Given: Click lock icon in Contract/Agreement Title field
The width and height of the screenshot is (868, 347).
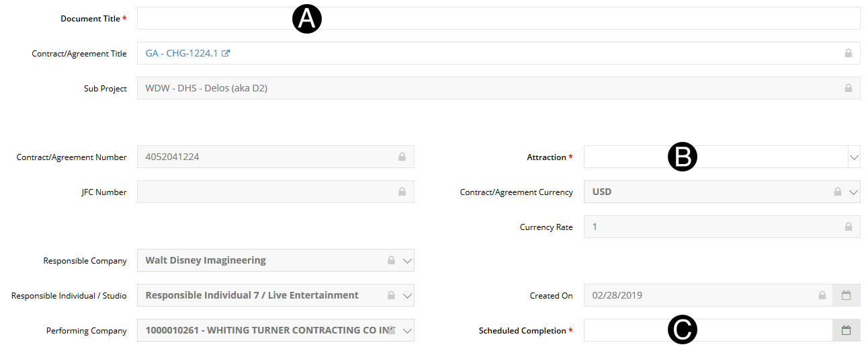Looking at the screenshot, I should coord(848,53).
